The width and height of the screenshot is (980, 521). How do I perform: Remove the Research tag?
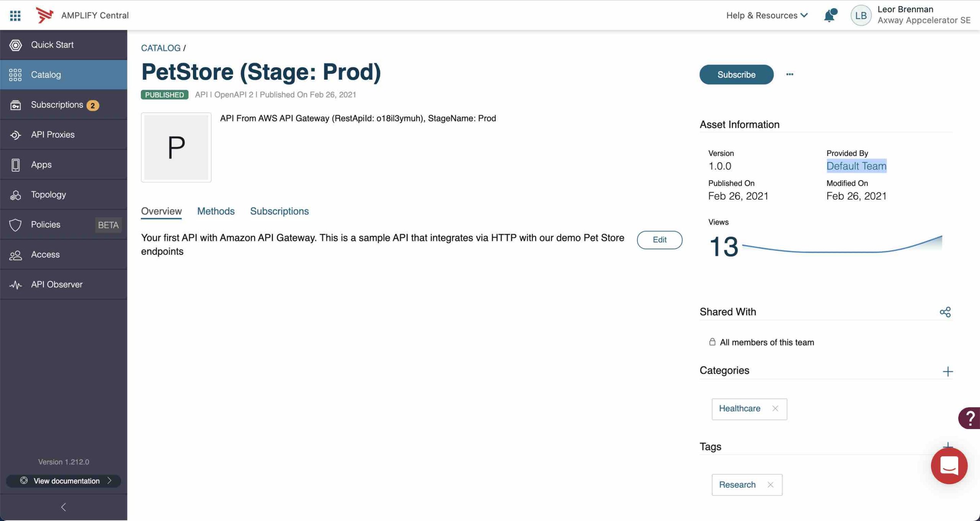[x=770, y=485]
